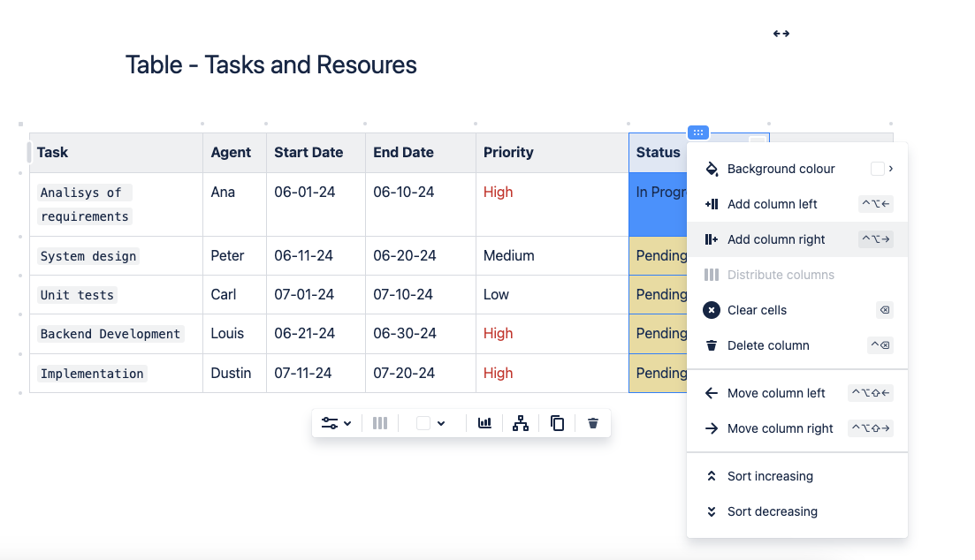Click the white background colour swatch in the menu
Screen dimensions: 975x560
[877, 169]
